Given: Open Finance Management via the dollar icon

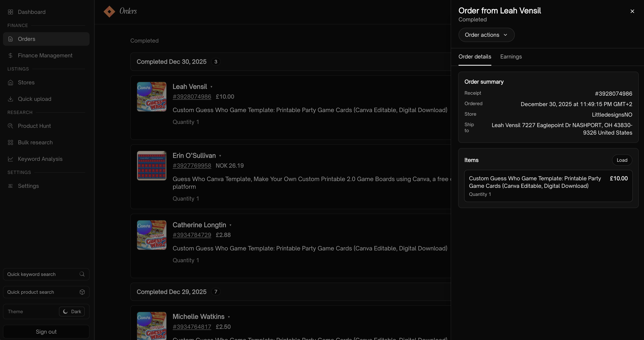Looking at the screenshot, I should point(10,55).
